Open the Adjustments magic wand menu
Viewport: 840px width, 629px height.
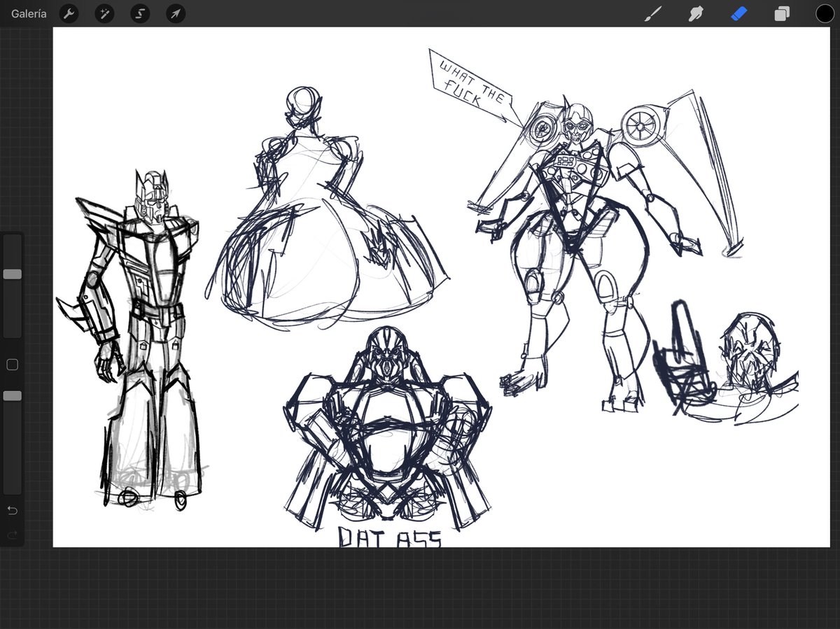click(x=104, y=13)
